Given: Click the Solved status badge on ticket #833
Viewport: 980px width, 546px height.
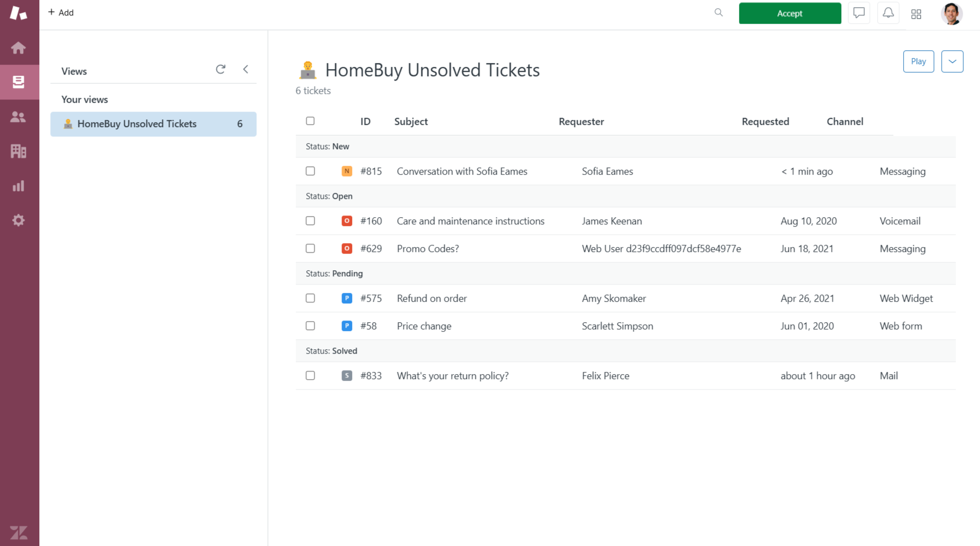Looking at the screenshot, I should point(347,376).
